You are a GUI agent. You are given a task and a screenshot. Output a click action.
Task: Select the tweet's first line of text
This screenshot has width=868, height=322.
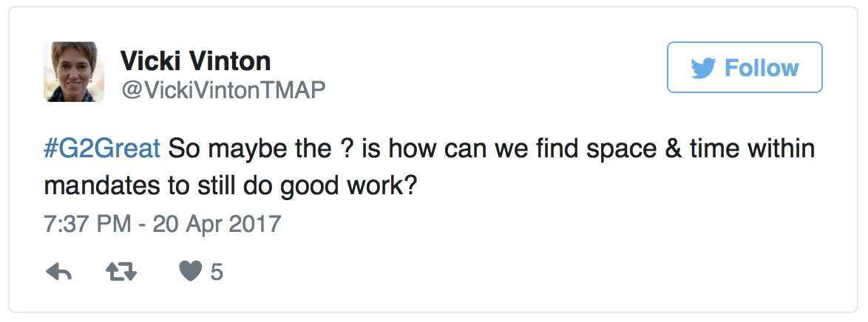tap(430, 149)
